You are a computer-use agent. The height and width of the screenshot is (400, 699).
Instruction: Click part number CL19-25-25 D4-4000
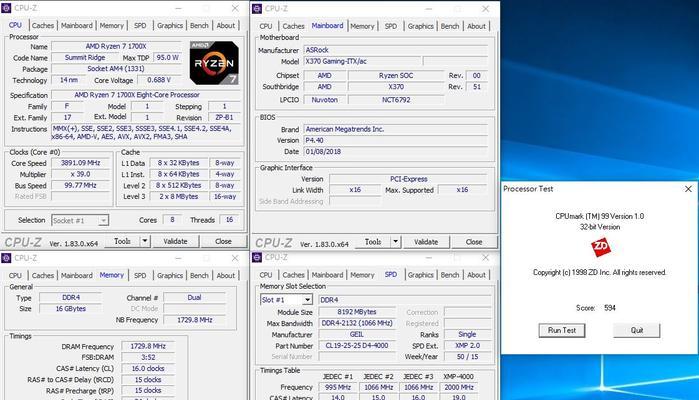coord(357,345)
